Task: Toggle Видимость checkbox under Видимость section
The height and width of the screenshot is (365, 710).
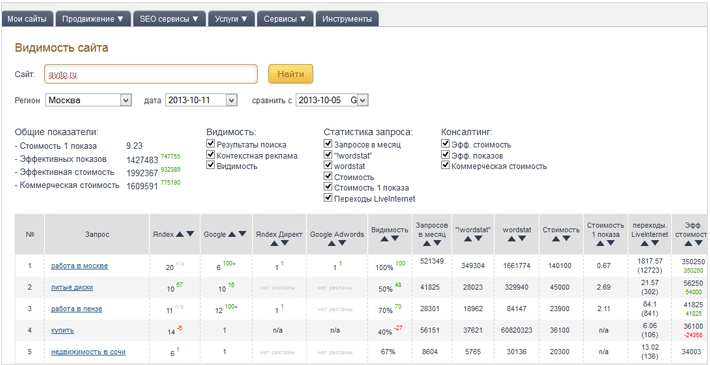Action: (x=210, y=166)
